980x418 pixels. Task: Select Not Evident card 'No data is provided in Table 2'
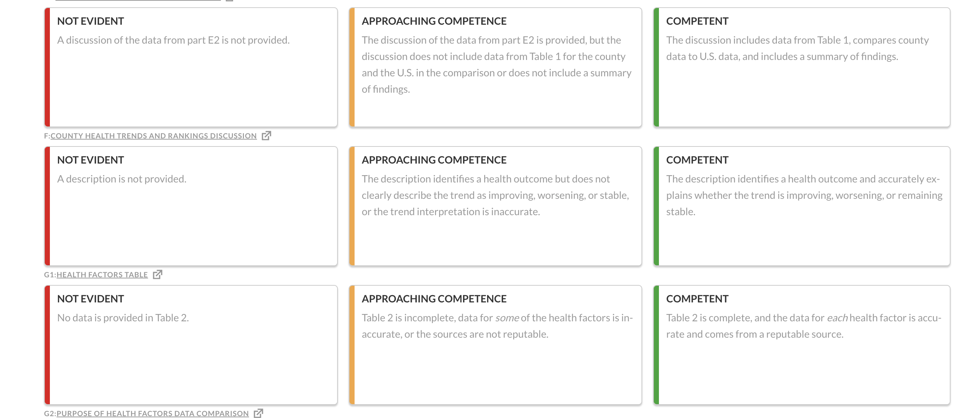pos(191,345)
